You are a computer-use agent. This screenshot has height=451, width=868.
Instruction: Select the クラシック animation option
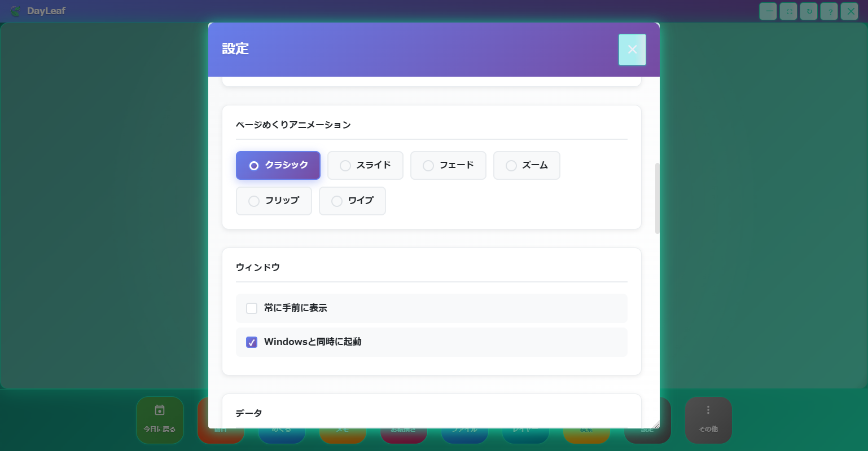[x=278, y=165]
